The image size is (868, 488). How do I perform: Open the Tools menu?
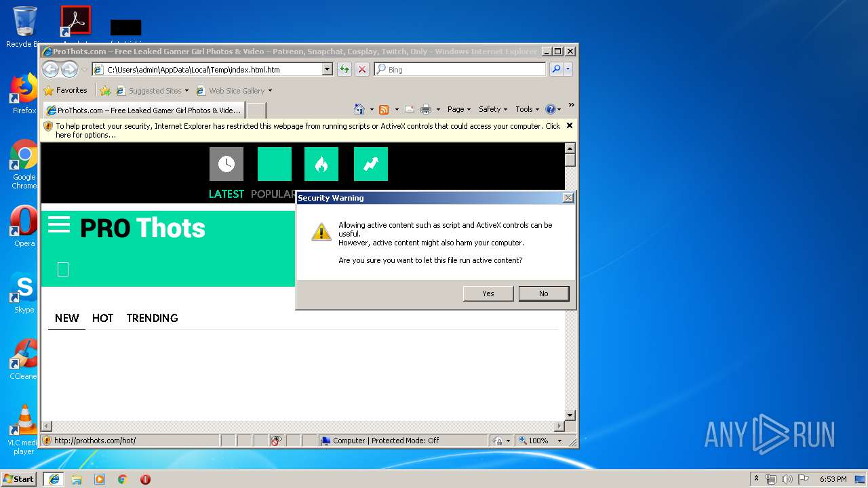pyautogui.click(x=527, y=109)
